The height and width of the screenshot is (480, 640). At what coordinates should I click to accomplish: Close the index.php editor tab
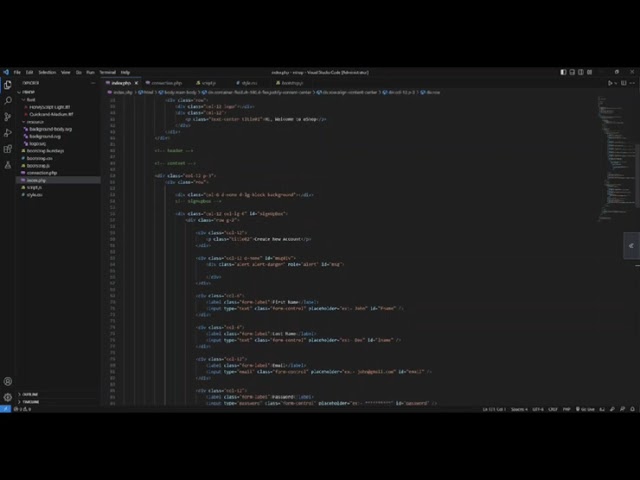tap(136, 83)
